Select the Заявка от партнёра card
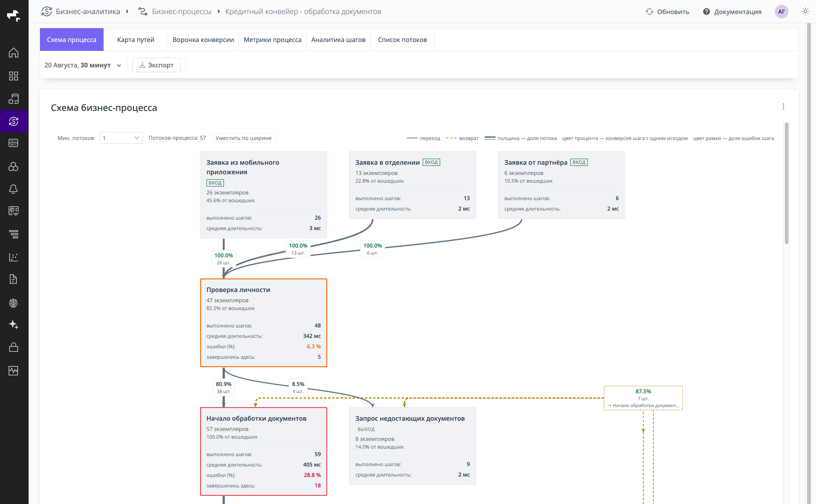Image resolution: width=816 pixels, height=504 pixels. [561, 185]
